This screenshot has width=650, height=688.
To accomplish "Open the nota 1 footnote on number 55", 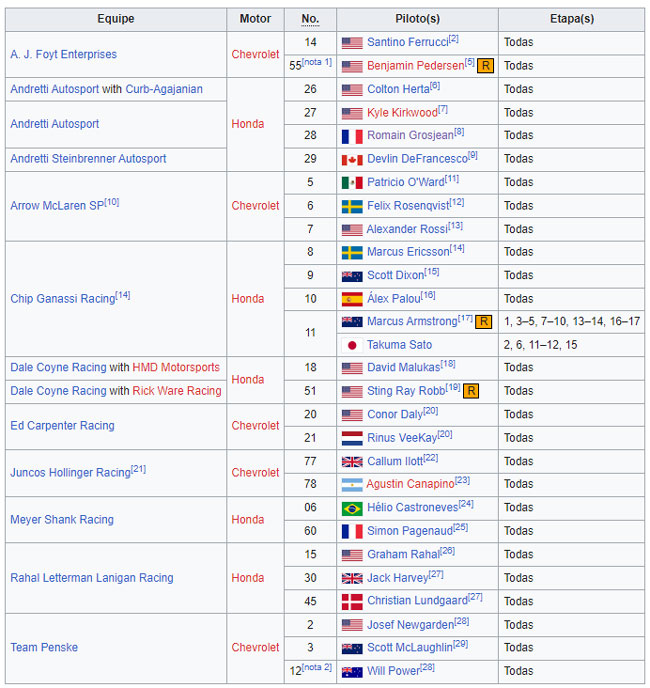I will [317, 62].
